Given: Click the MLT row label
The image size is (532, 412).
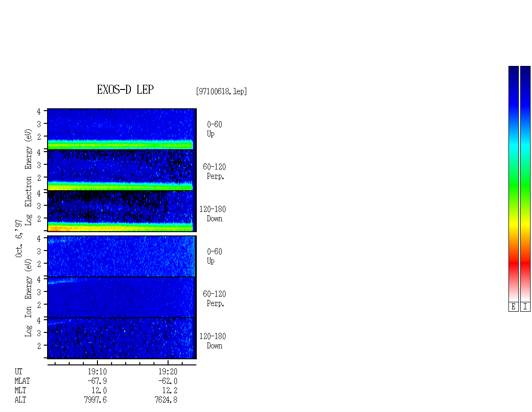Looking at the screenshot, I should 20,391.
